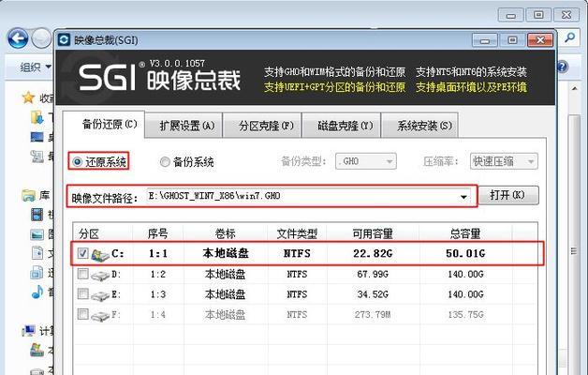The image size is (588, 375).
Task: Uncheck the C: partition checkbox
Action: click(x=83, y=253)
